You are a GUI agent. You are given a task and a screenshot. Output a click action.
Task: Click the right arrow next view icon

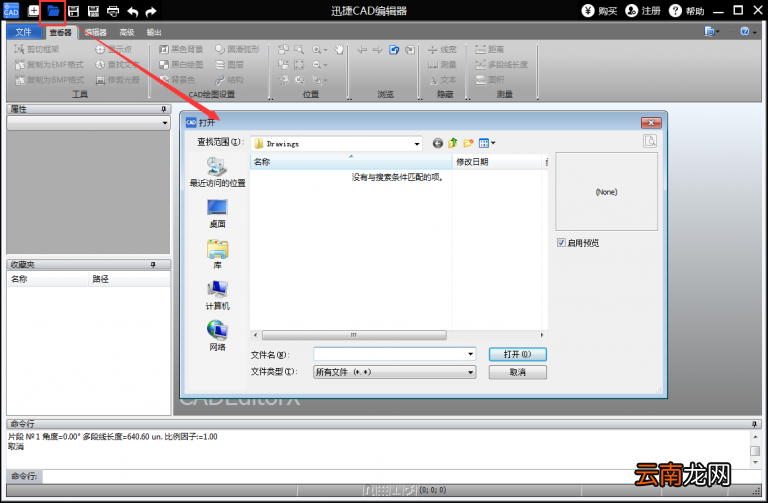378,49
